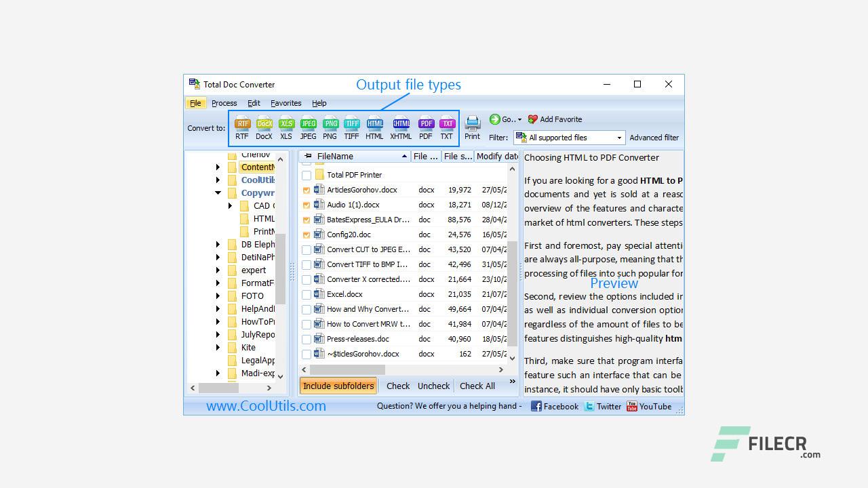Screen dimensions: 868x488
Task: Select RTF as the output format
Action: (x=242, y=124)
